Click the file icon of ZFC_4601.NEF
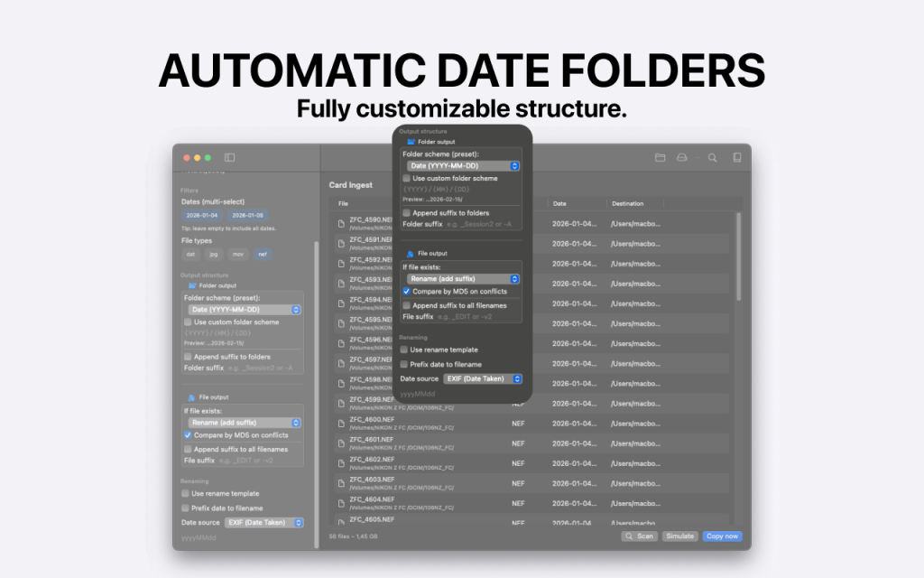The width and height of the screenshot is (924, 578). (341, 443)
